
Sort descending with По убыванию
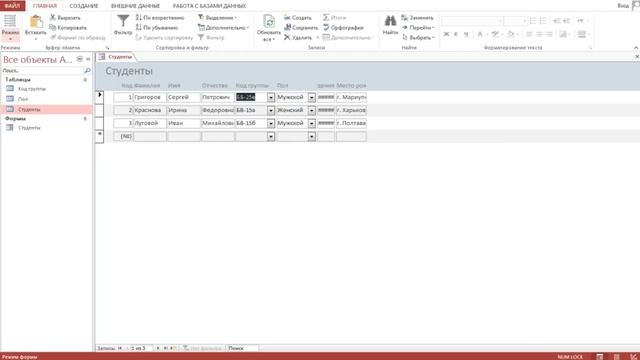tap(157, 28)
